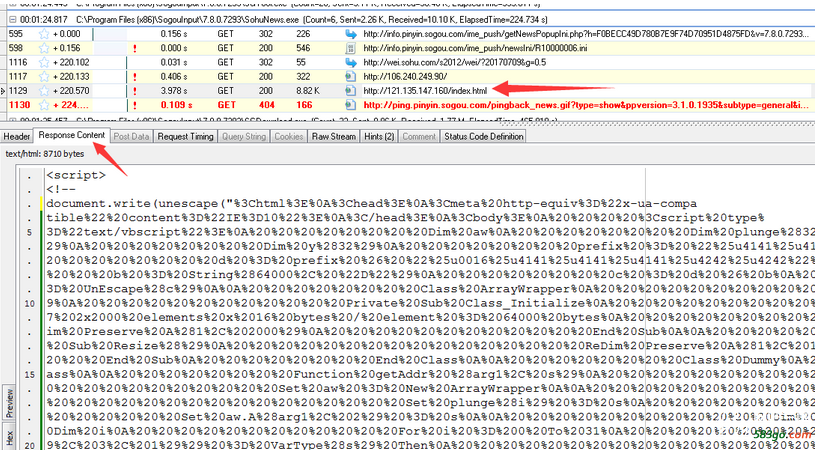Click the file type icon for R10000006.ini
Viewport: 817px width, 450px height.
point(351,48)
